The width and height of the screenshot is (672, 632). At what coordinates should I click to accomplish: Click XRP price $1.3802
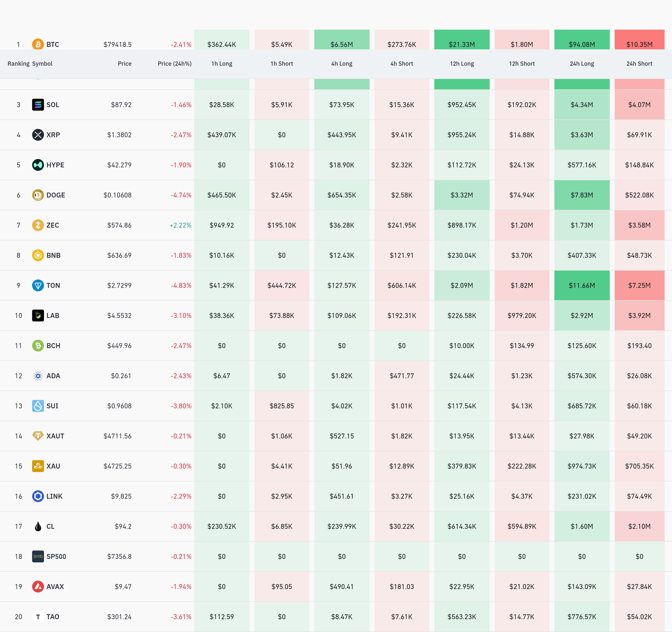(x=119, y=135)
